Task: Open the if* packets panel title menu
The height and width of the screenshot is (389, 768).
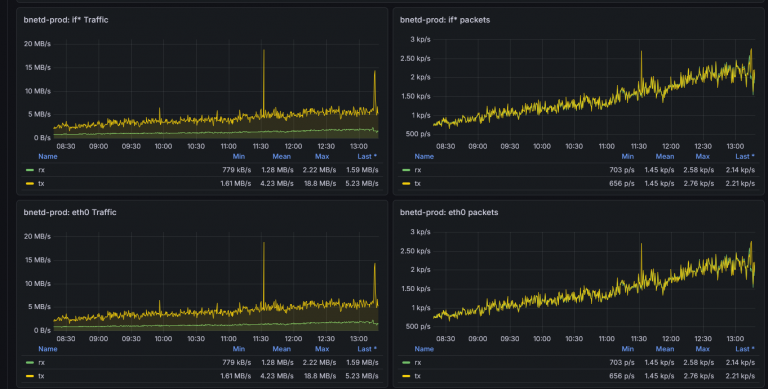Action: coord(445,20)
